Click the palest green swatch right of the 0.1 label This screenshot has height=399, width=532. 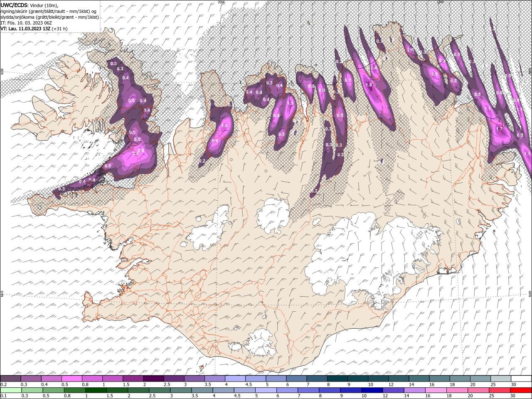(11, 390)
